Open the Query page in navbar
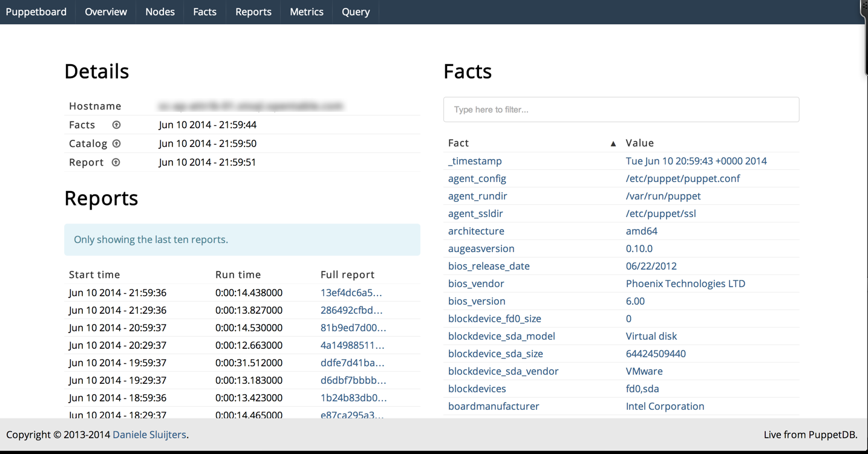Viewport: 868px width, 454px height. (x=355, y=12)
